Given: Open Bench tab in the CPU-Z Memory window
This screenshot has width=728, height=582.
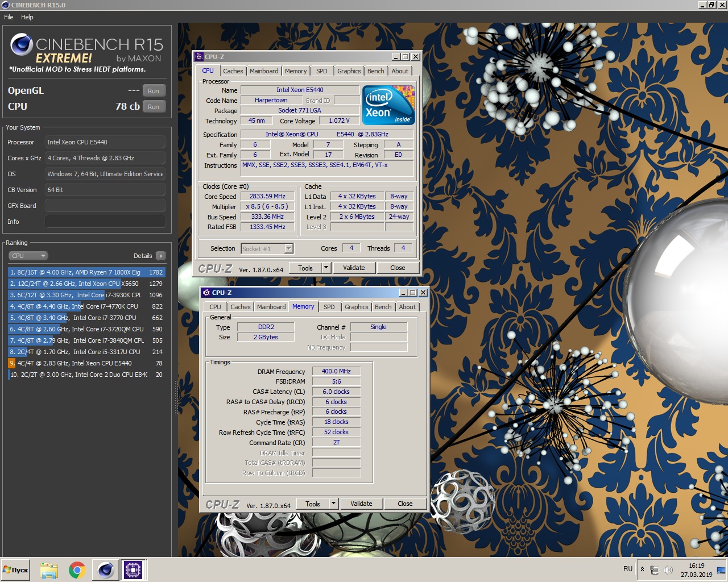Looking at the screenshot, I should tap(383, 307).
